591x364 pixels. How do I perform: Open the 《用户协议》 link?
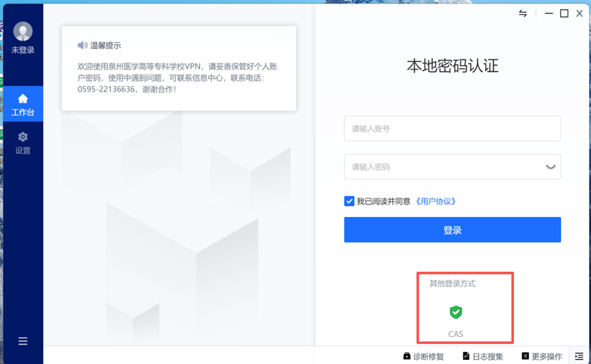[435, 201]
